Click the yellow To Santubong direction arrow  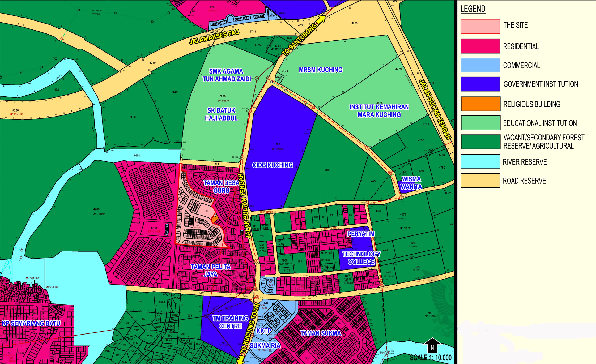tap(321, 19)
